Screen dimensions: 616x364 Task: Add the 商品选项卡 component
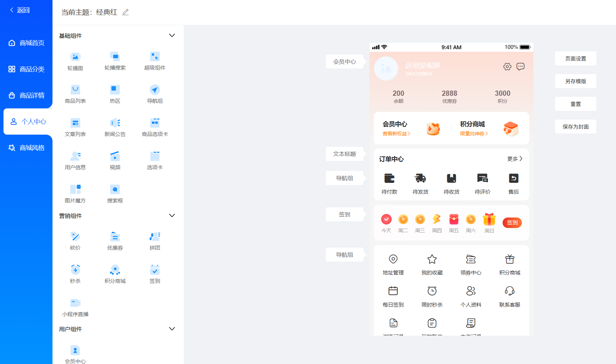(x=155, y=128)
